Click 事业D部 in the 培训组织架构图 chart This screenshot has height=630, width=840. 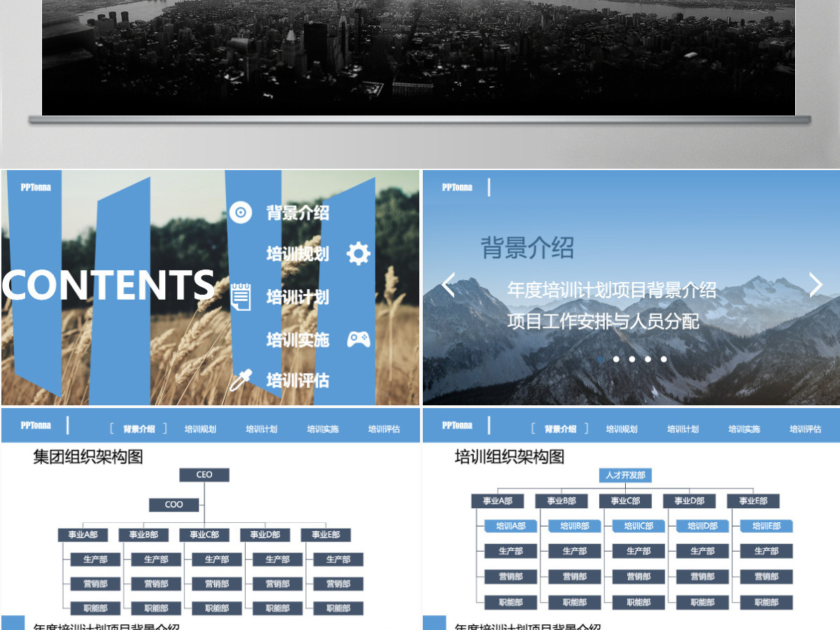[689, 501]
